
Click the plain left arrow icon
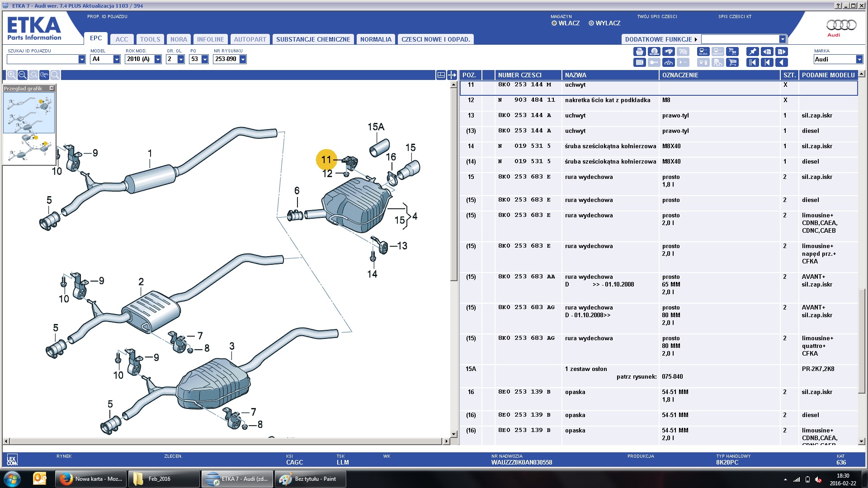click(782, 62)
